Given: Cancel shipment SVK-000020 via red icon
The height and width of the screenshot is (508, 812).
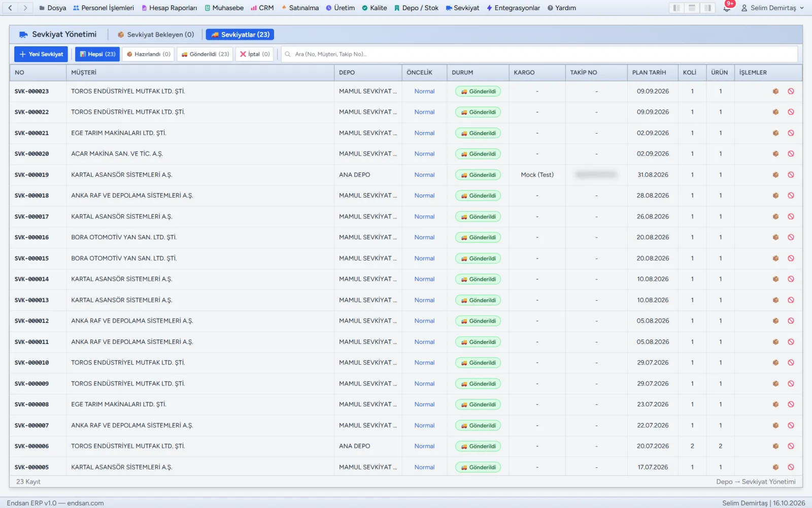Looking at the screenshot, I should coord(791,154).
